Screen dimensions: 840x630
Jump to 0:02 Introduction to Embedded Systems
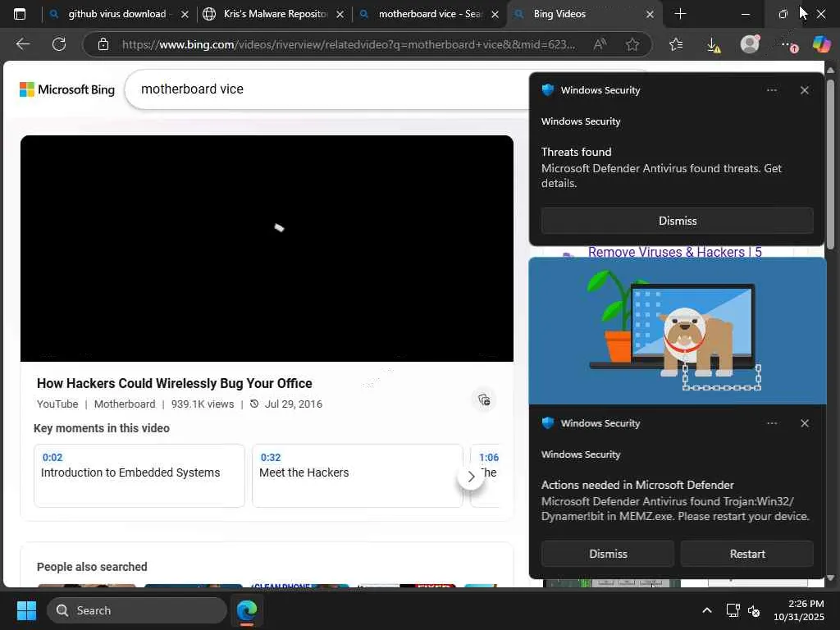point(139,475)
